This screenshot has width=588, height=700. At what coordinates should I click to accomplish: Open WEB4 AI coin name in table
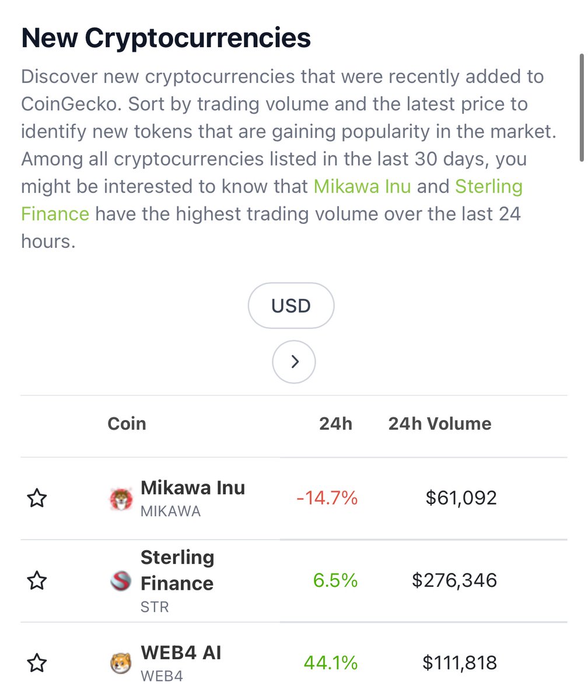pyautogui.click(x=181, y=652)
